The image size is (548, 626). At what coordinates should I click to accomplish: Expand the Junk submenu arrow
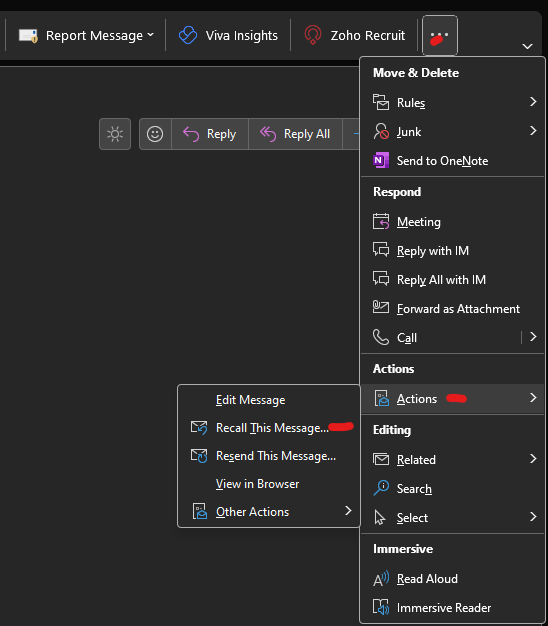533,131
